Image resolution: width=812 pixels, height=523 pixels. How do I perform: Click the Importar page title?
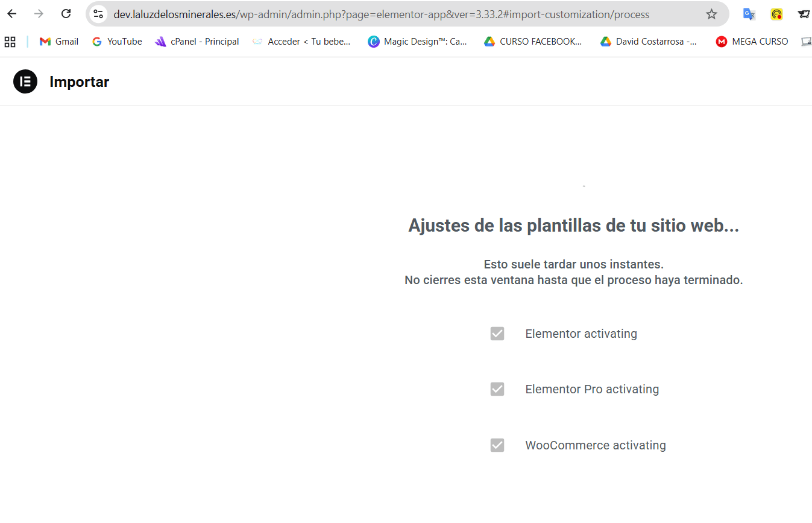79,82
